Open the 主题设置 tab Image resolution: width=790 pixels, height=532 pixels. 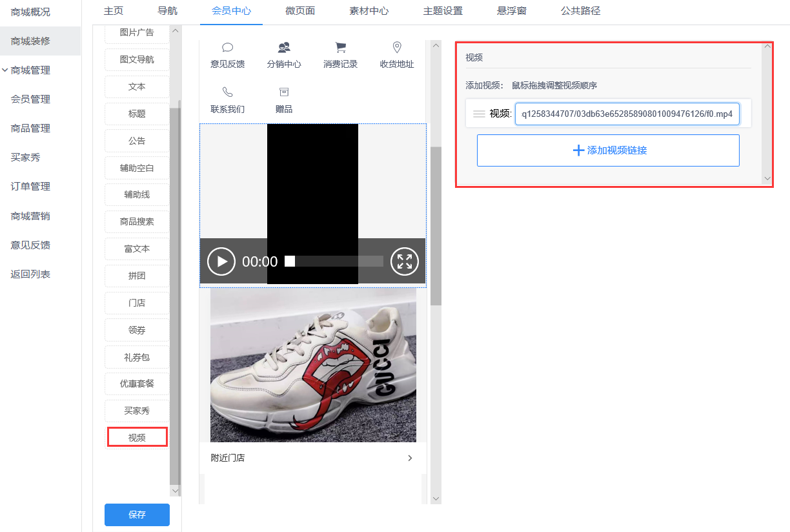(443, 11)
